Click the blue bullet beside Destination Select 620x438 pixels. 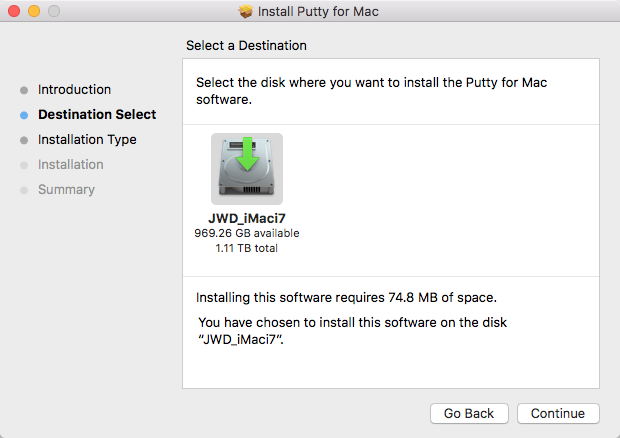[x=24, y=115]
